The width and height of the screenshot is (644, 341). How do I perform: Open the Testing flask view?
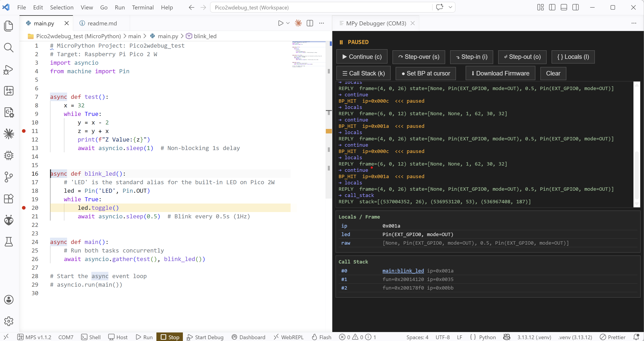click(9, 242)
